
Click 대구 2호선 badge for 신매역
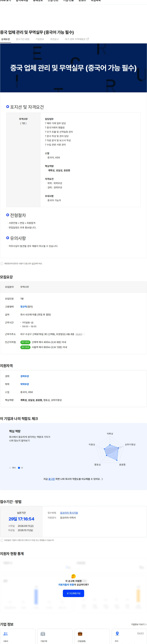pyautogui.click(x=25, y=342)
